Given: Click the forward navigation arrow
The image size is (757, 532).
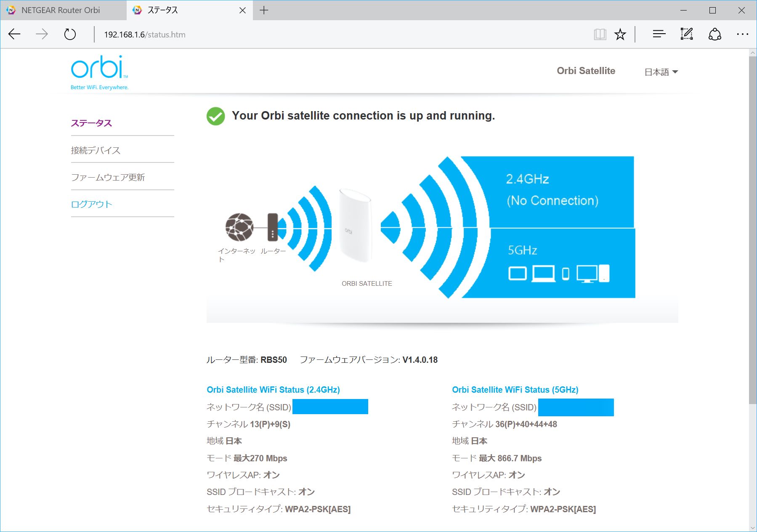Looking at the screenshot, I should (x=42, y=34).
